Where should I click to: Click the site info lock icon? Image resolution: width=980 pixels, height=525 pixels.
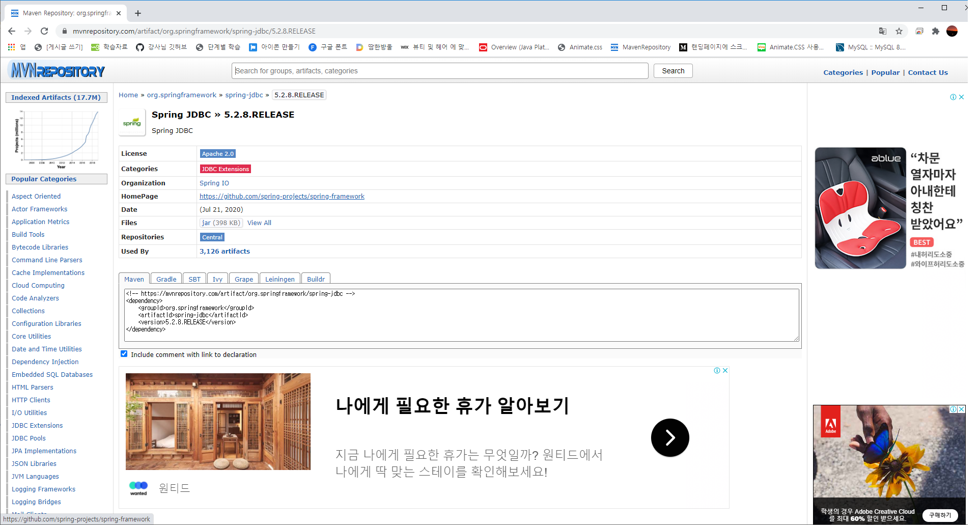(x=64, y=31)
